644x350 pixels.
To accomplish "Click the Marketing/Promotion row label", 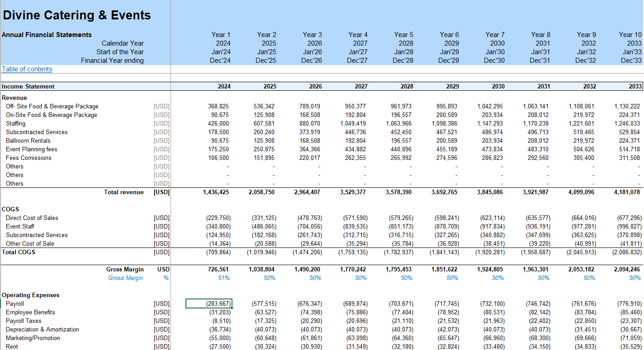I will coord(33,338).
